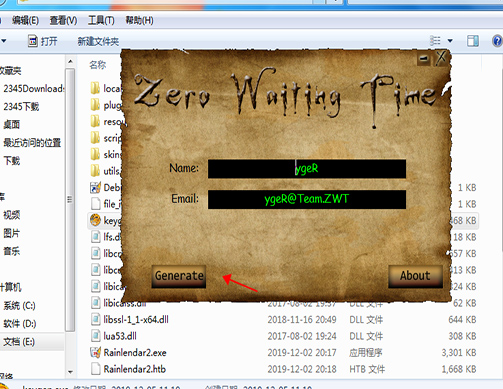The image size is (503, 389).
Task: Click the navigation pane scroll-up arrow
Action: point(70,62)
